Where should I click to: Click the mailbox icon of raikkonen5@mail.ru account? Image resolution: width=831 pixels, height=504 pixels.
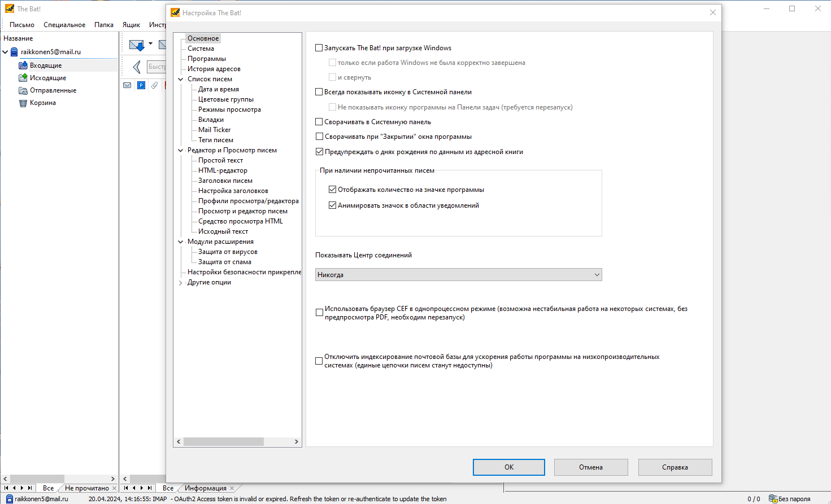point(15,52)
